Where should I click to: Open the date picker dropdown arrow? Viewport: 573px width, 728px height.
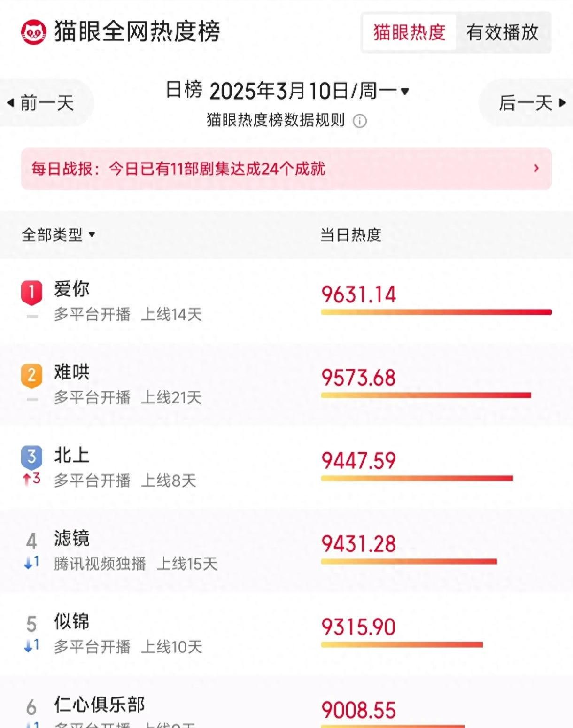click(405, 91)
